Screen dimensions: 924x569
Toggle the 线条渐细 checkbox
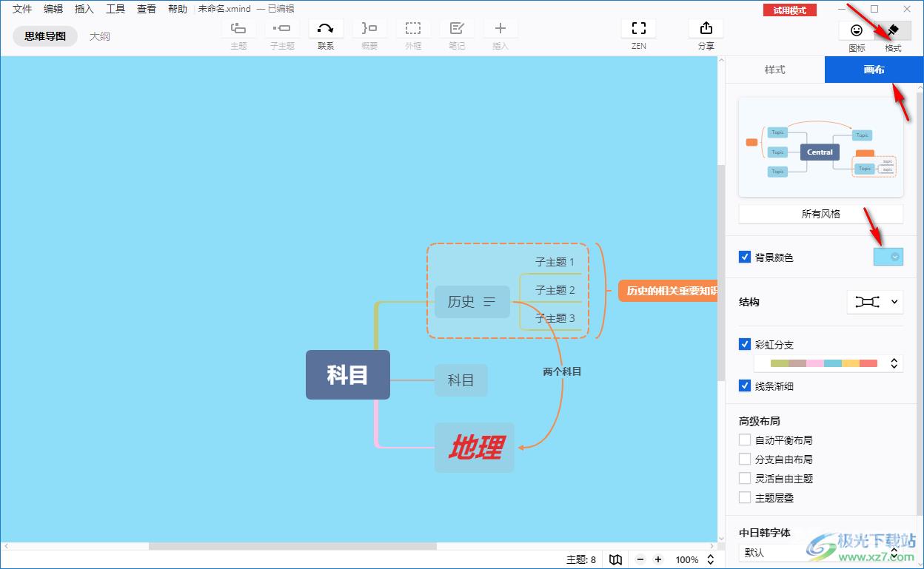coord(745,385)
